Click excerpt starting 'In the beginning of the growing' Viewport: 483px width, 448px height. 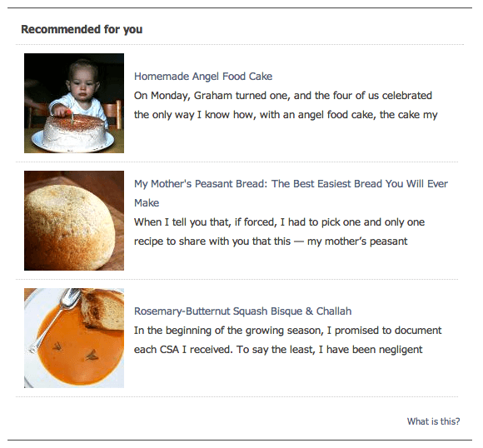tap(287, 340)
